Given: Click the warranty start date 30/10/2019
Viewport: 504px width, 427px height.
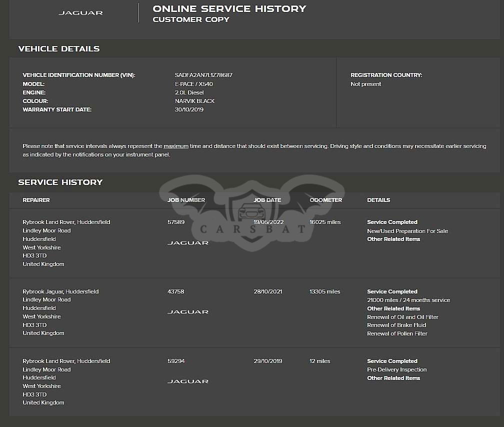Looking at the screenshot, I should point(189,109).
